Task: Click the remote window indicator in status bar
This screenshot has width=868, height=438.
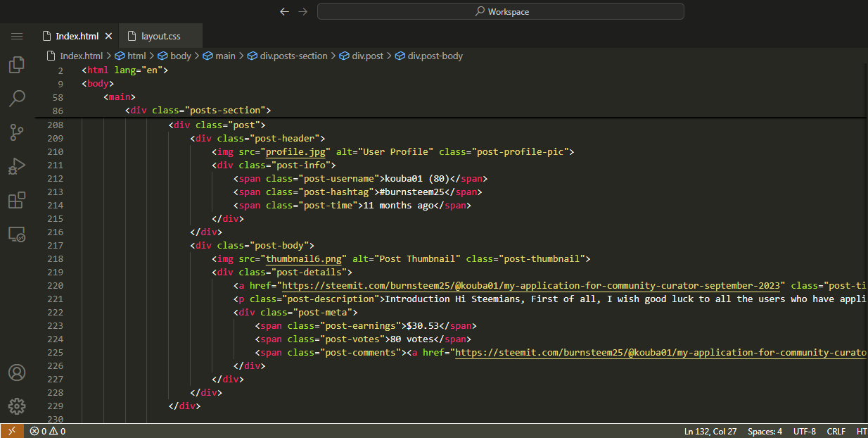Action: coord(11,431)
